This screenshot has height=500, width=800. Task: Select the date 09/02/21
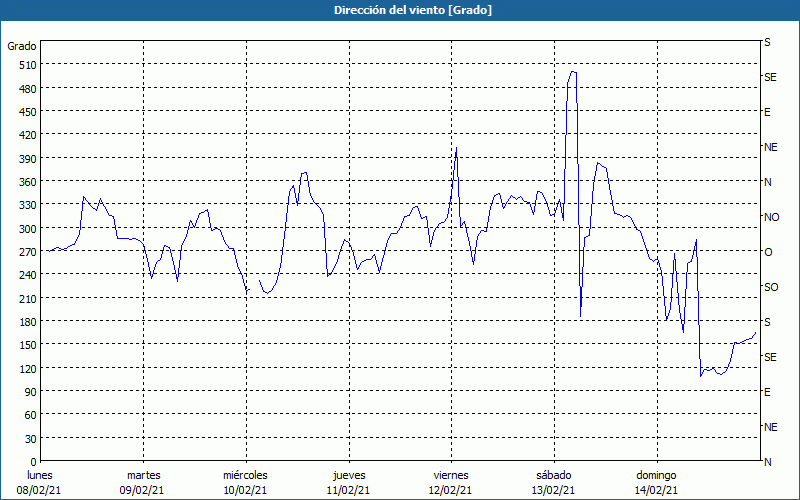point(142,490)
